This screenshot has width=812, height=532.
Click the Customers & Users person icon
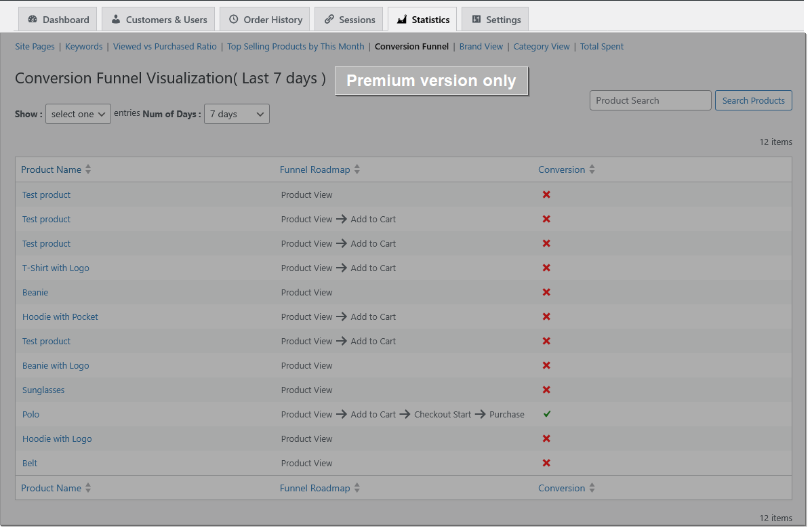(x=118, y=19)
